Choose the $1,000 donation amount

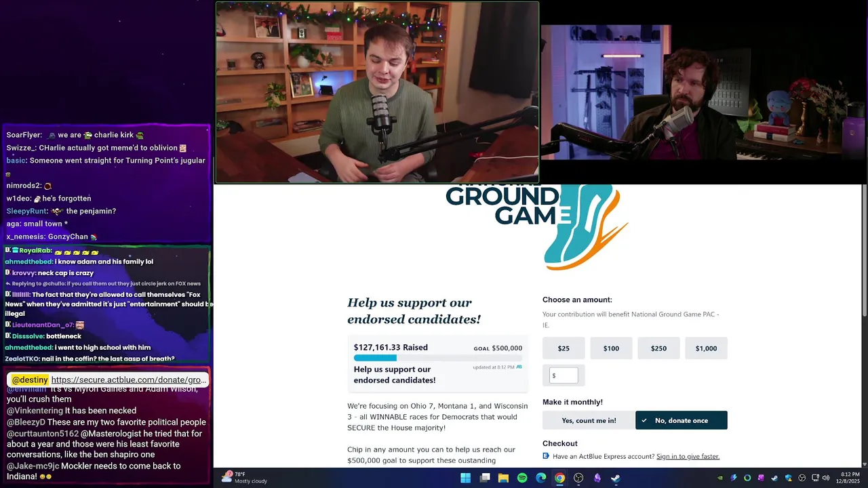click(706, 348)
